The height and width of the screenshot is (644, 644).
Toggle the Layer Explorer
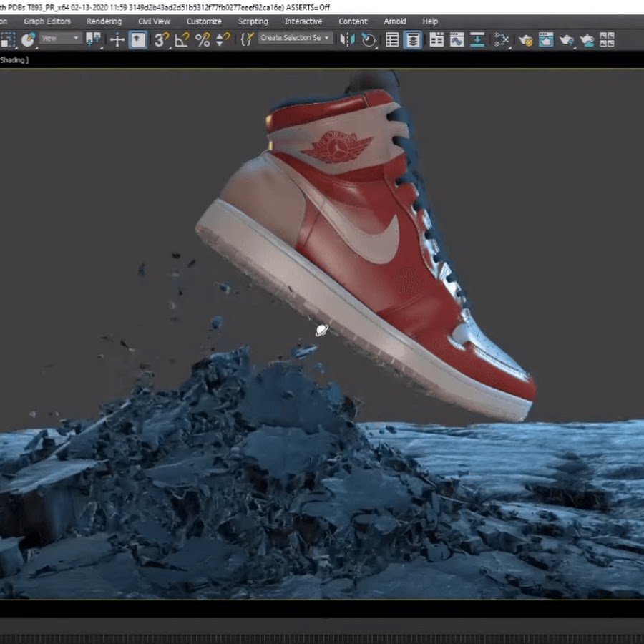click(x=412, y=40)
